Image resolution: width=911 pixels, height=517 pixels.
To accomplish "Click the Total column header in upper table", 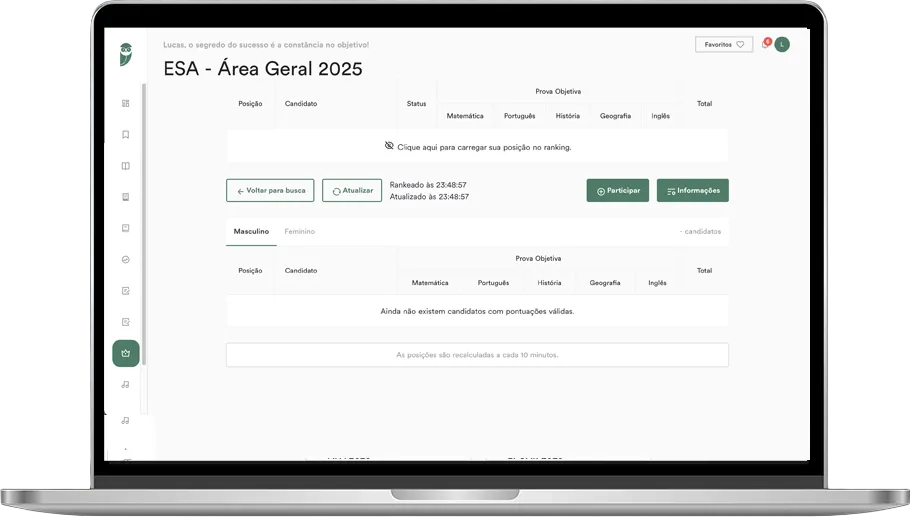I will point(704,103).
